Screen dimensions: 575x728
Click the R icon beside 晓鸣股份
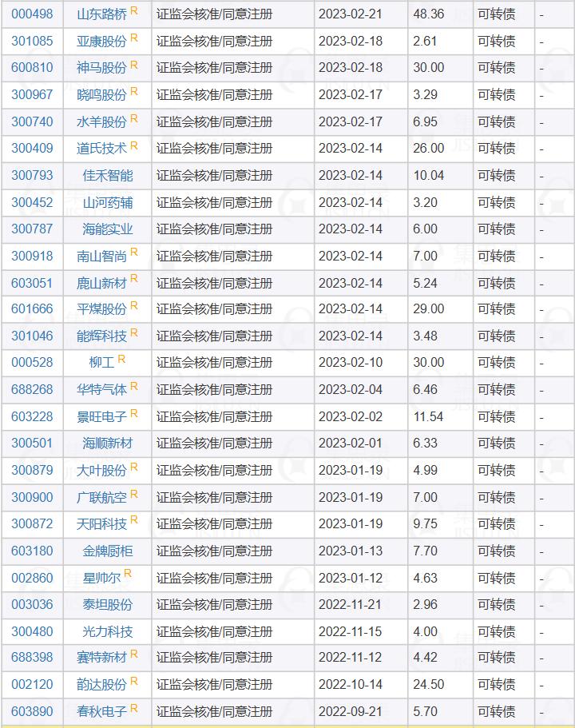[134, 91]
